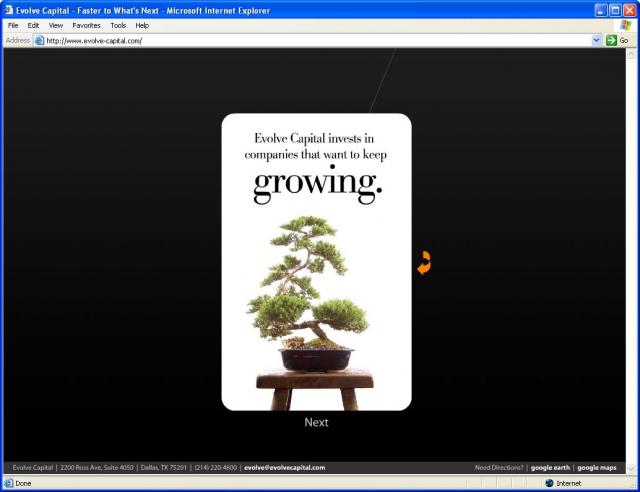Click the status bar page icon beside Done
Viewport: 640px width, 492px height.
[8, 483]
